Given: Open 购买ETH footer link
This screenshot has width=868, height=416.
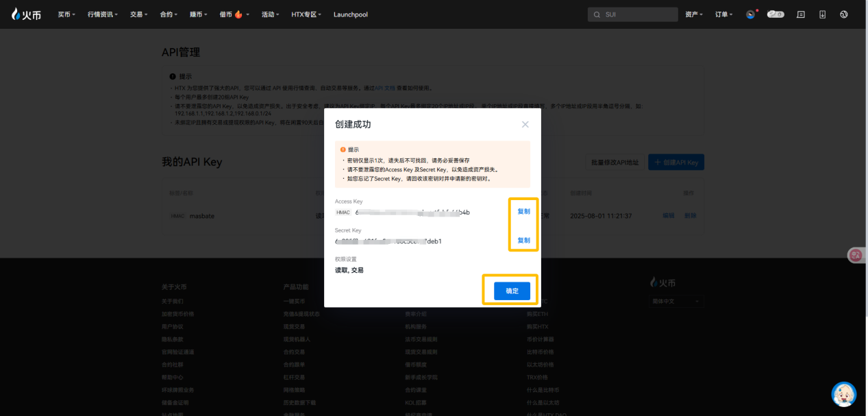Looking at the screenshot, I should point(538,314).
